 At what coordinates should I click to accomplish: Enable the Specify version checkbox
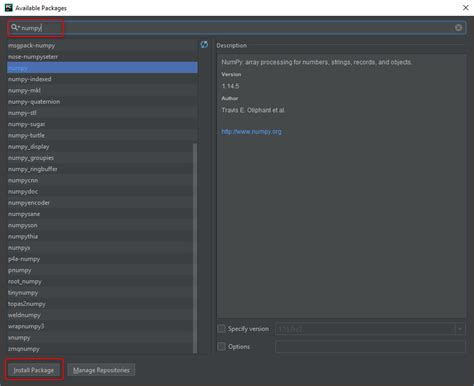pos(221,329)
